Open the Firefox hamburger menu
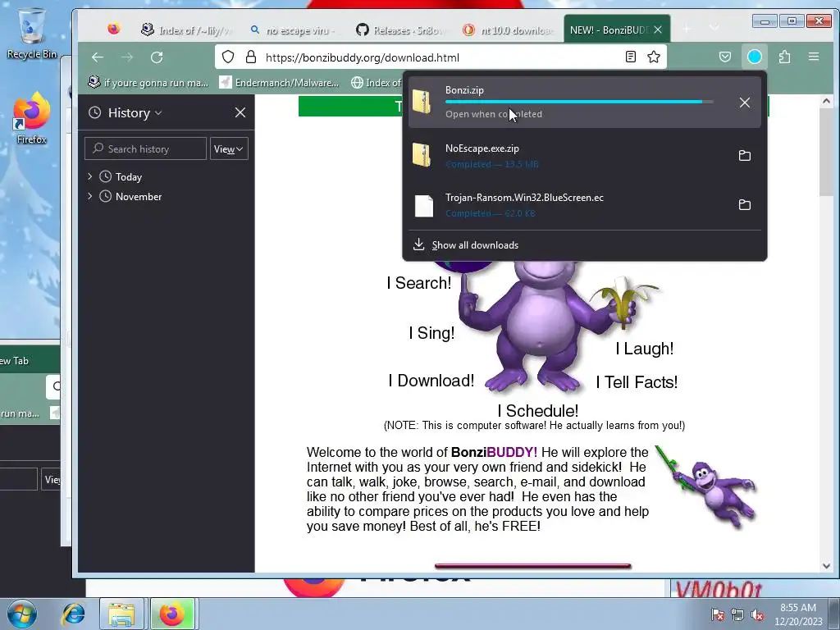Viewport: 840px width, 630px height. pos(814,57)
